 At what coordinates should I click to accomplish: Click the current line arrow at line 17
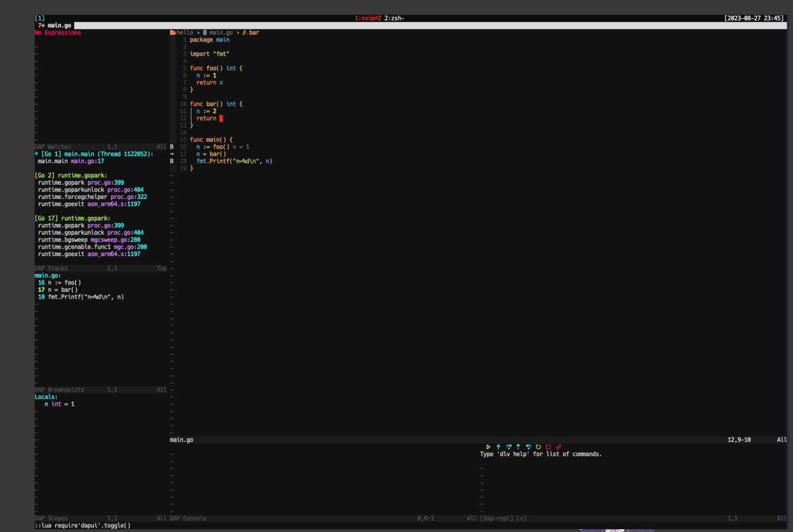170,154
